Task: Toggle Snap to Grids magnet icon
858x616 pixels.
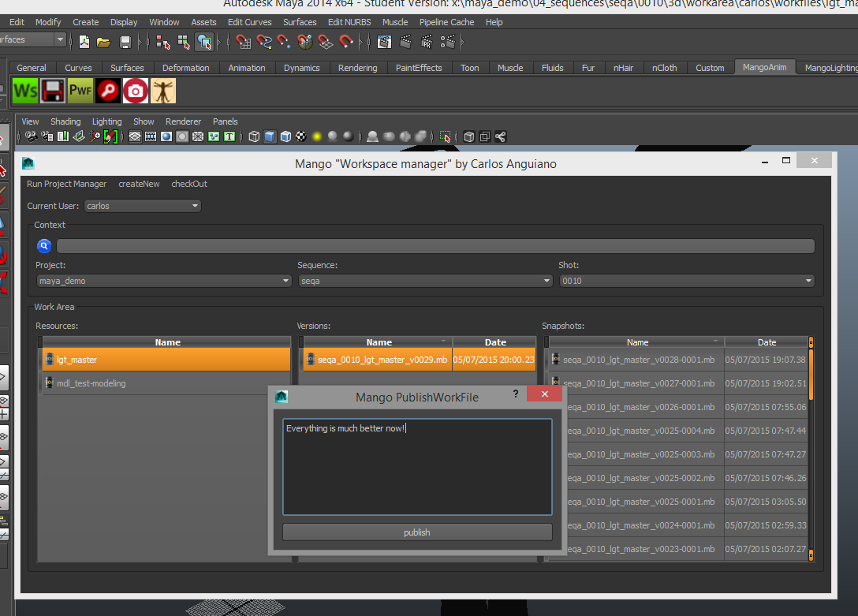Action: pyautogui.click(x=244, y=42)
